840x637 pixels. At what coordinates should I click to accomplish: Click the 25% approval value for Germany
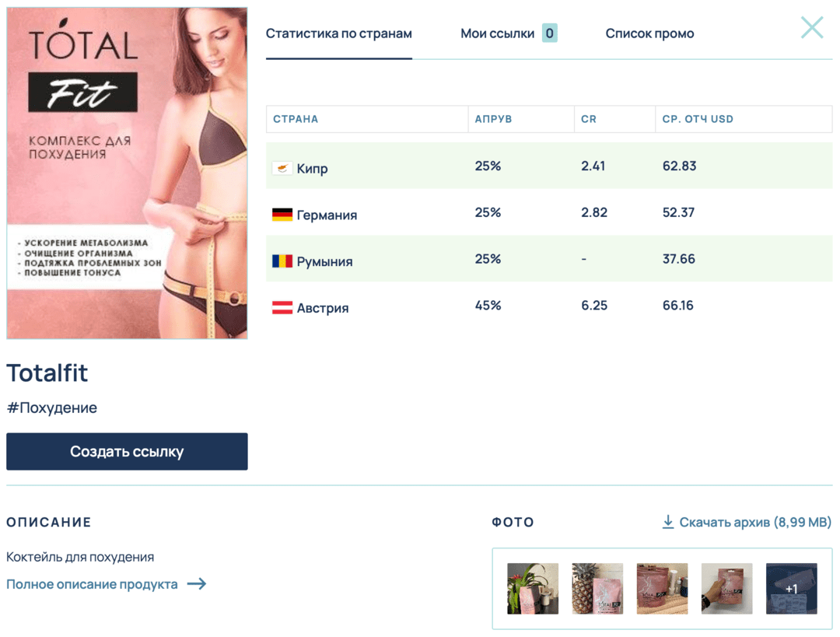click(488, 212)
